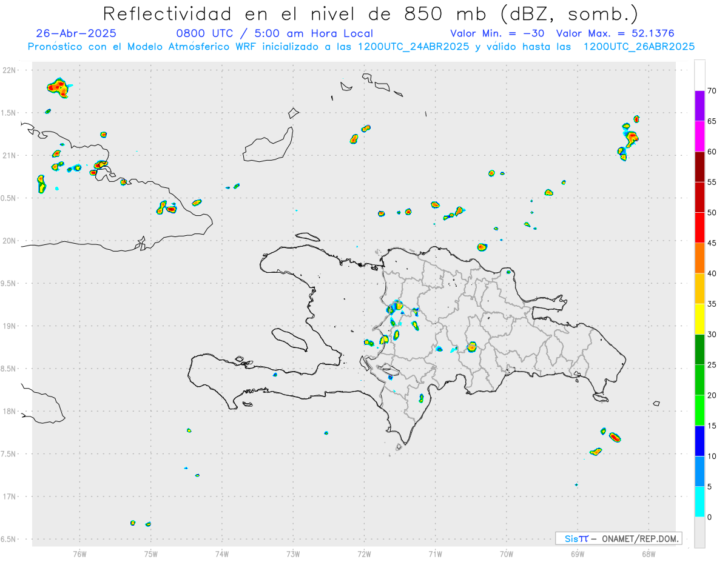
Task: Click the 'Valor Min. = -30' text
Action: (497, 33)
